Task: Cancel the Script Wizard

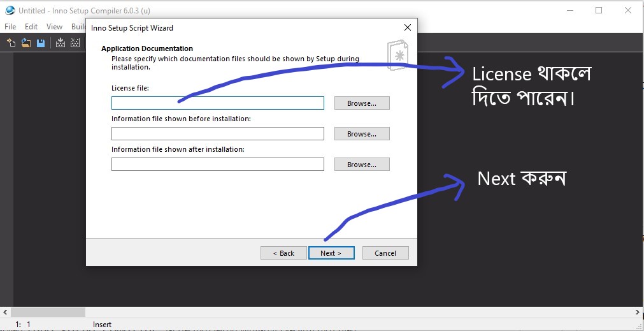Action: coord(385,253)
